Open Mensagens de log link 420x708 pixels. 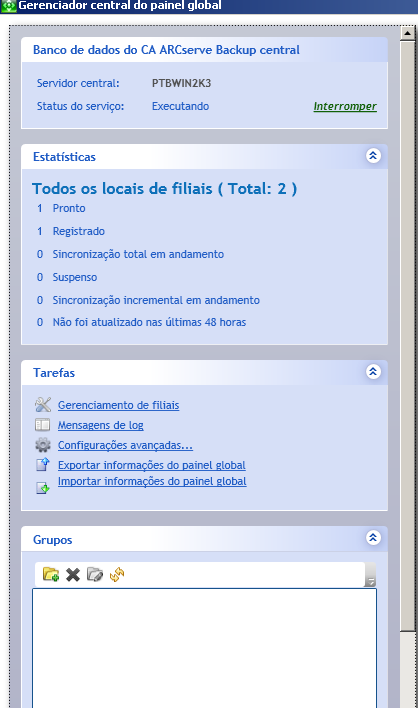(x=100, y=425)
